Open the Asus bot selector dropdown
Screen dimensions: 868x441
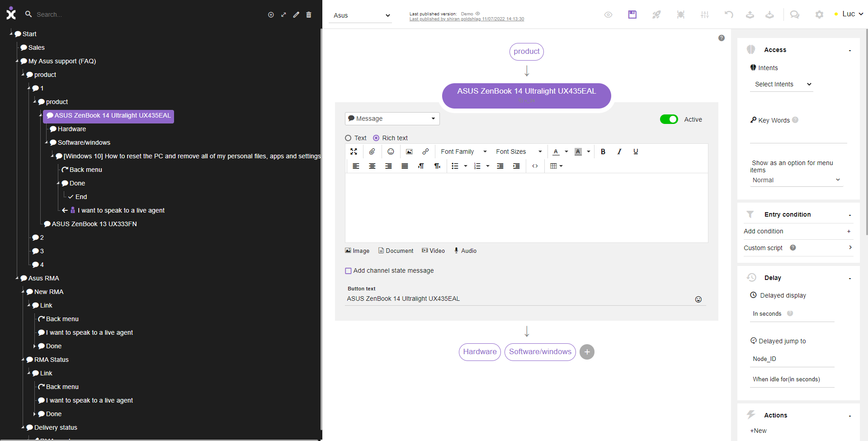pyautogui.click(x=361, y=15)
